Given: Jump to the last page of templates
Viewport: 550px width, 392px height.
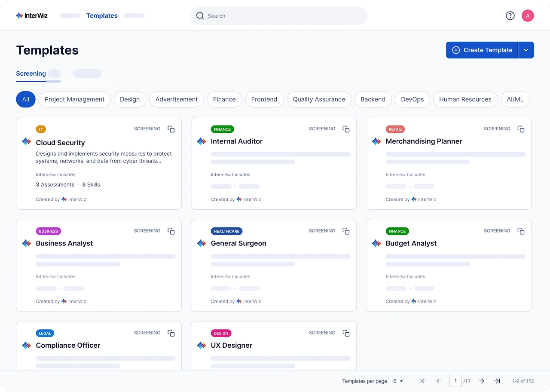Looking at the screenshot, I should (x=497, y=381).
